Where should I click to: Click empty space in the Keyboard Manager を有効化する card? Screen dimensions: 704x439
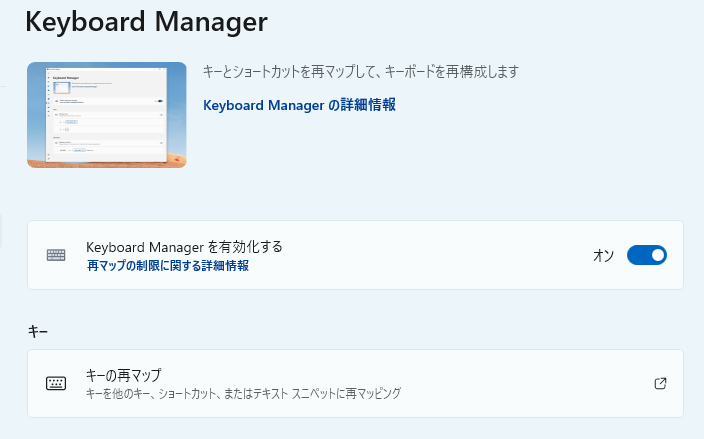click(x=450, y=255)
